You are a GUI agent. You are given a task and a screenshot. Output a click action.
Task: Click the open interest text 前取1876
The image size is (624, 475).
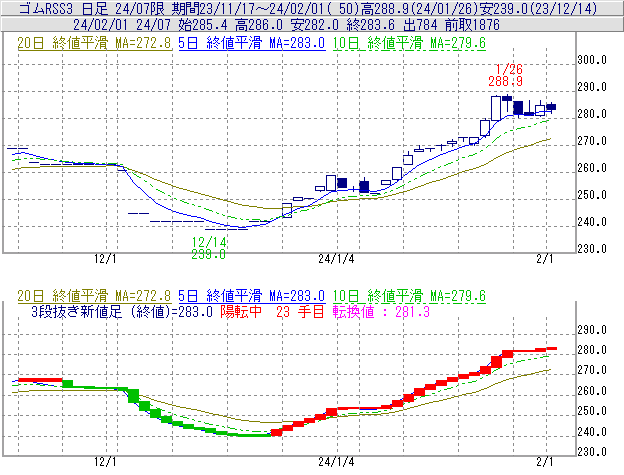pyautogui.click(x=472, y=25)
